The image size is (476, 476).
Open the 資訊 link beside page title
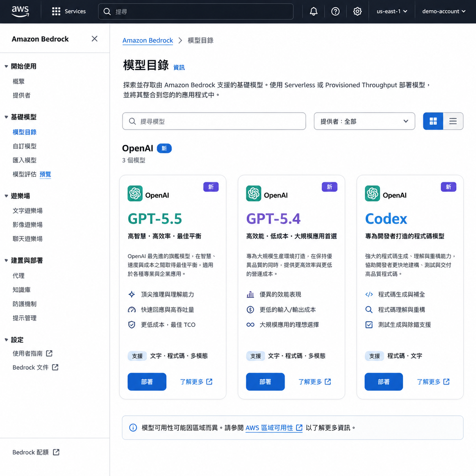coord(179,67)
